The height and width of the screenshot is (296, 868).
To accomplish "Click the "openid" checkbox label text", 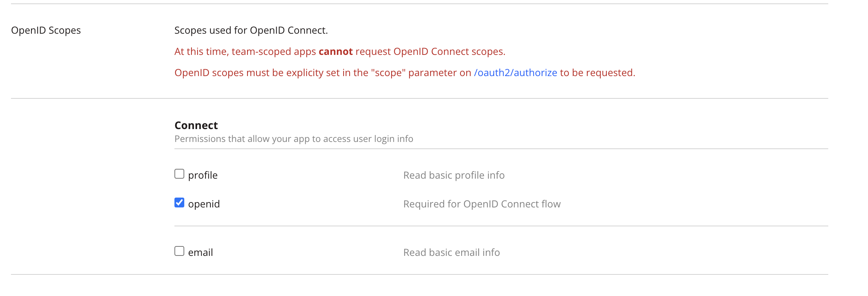I will [x=204, y=204].
